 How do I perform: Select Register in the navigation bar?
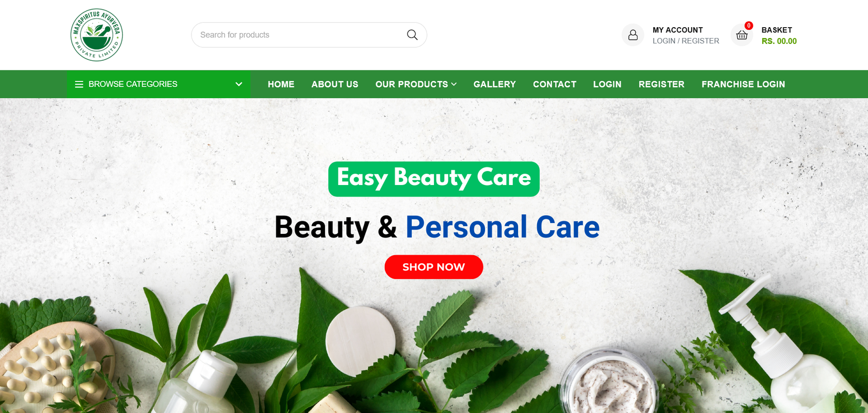(x=661, y=84)
